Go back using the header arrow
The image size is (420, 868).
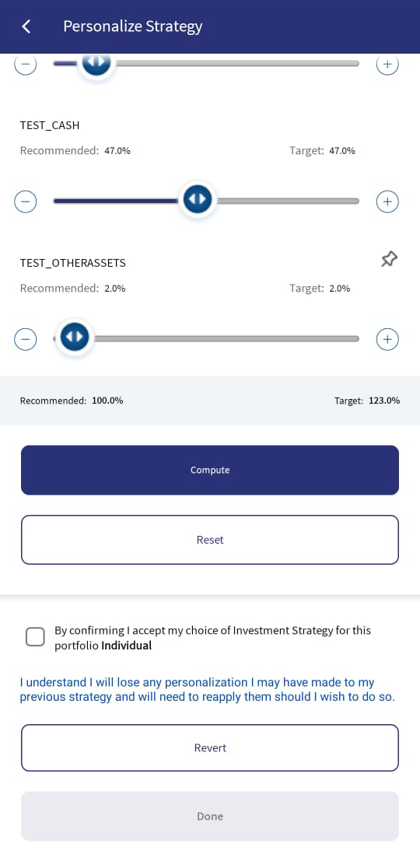26,26
